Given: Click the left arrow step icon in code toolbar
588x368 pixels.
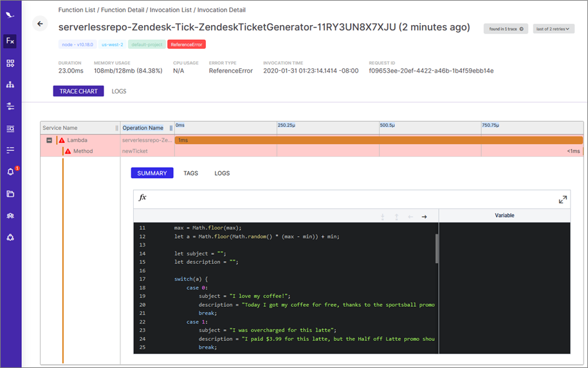Looking at the screenshot, I should point(410,217).
